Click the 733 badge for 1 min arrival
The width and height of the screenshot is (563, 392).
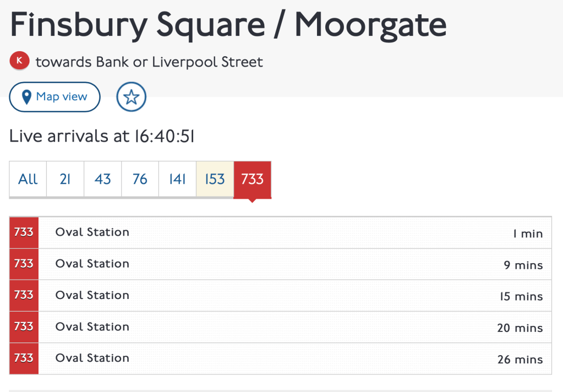pyautogui.click(x=24, y=232)
